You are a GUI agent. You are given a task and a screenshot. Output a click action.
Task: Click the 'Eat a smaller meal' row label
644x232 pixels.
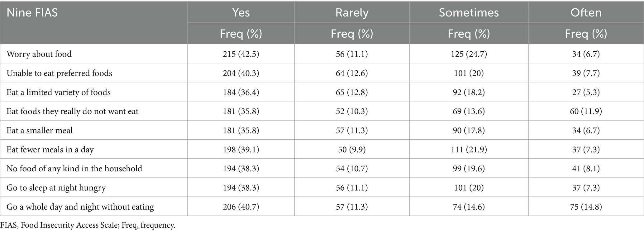click(x=40, y=130)
